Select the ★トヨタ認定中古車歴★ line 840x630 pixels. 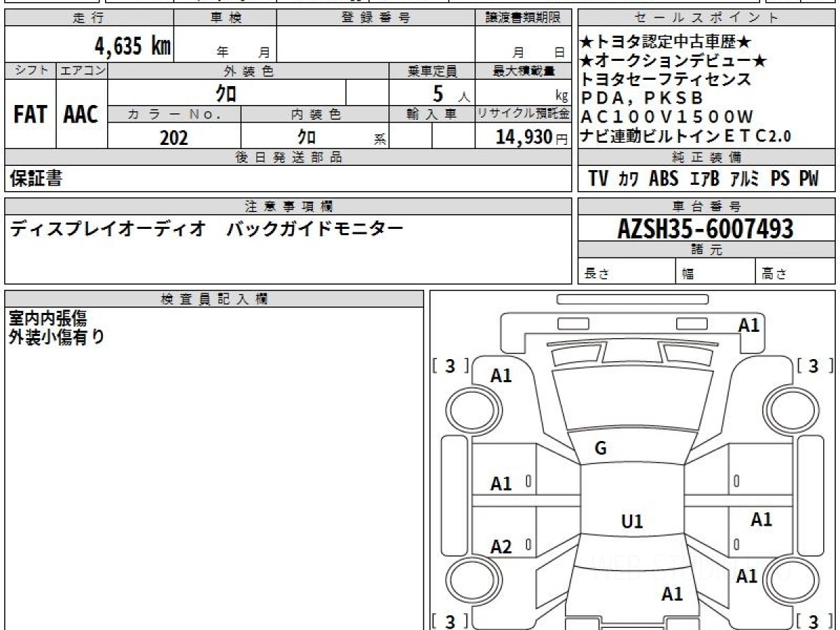(666, 43)
